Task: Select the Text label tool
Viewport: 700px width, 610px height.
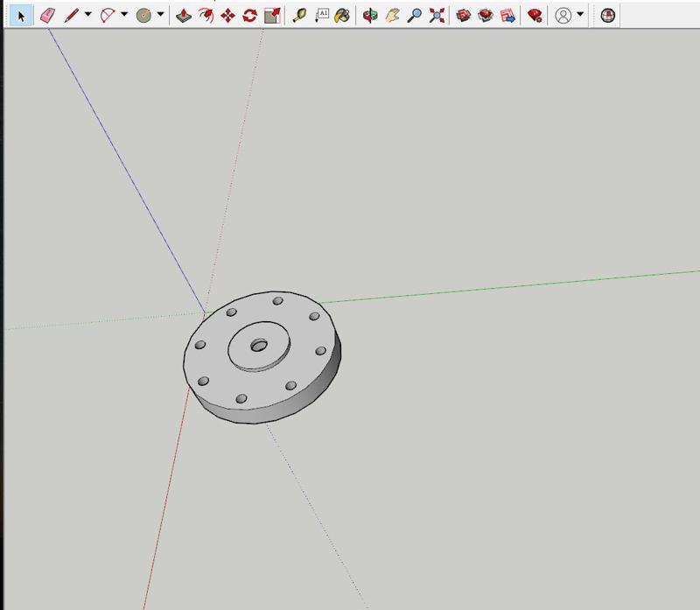Action: tap(321, 16)
